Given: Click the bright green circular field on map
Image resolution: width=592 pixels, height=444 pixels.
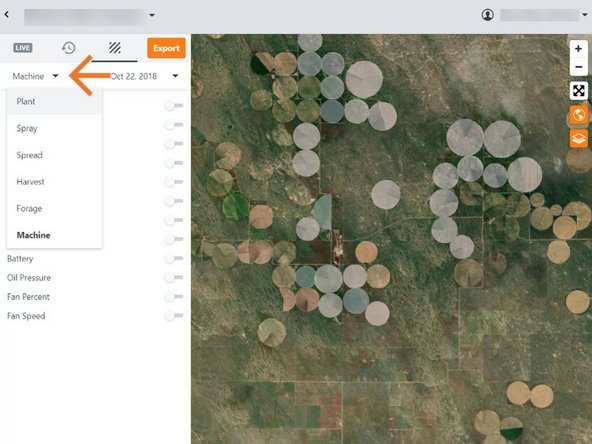Looking at the screenshot, I should pyautogui.click(x=235, y=206).
